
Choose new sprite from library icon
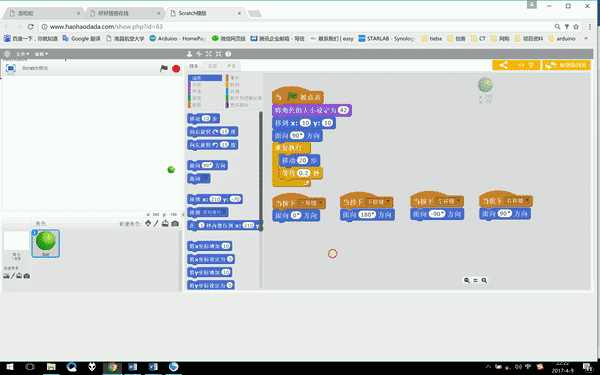[148, 223]
